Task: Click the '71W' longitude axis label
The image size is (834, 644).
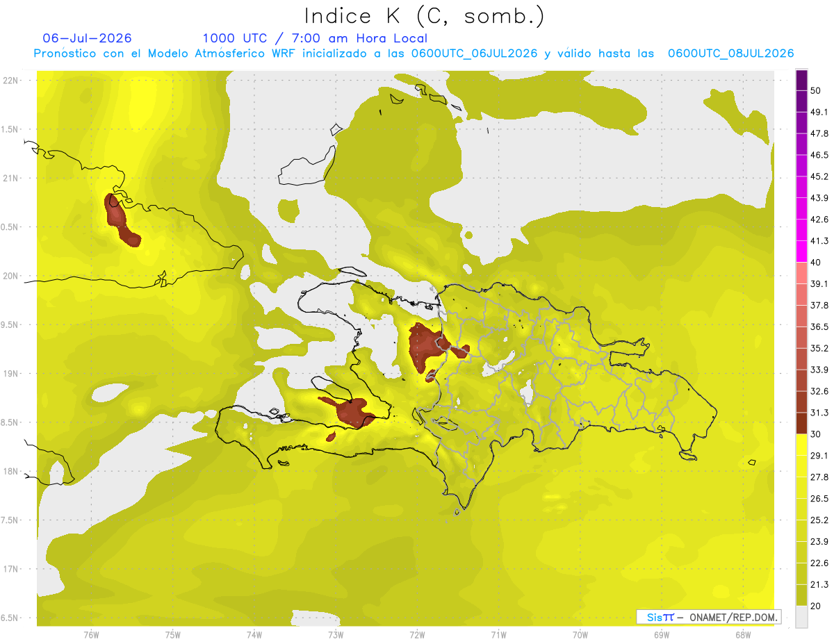Action: [498, 635]
